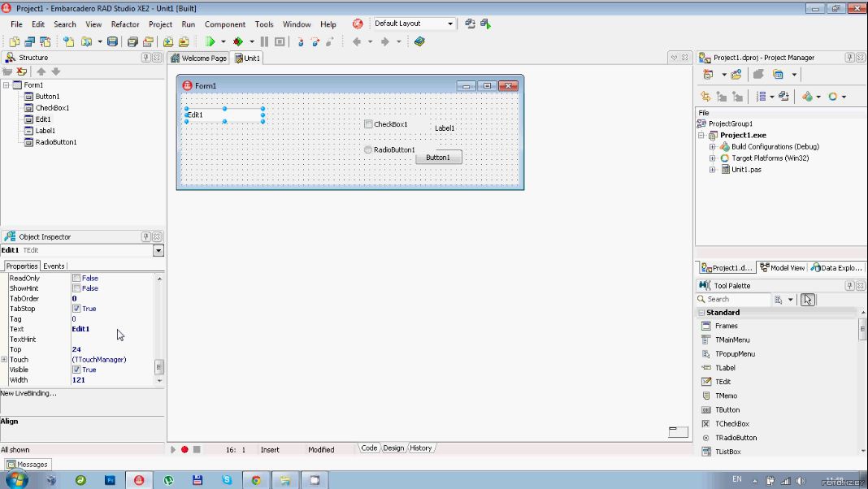The width and height of the screenshot is (868, 489).
Task: Click the Move Up arrow in Structure panel
Action: [x=41, y=71]
